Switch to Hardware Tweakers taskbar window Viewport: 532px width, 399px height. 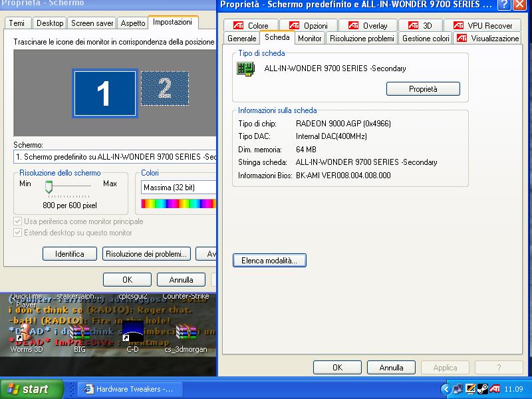(130, 389)
